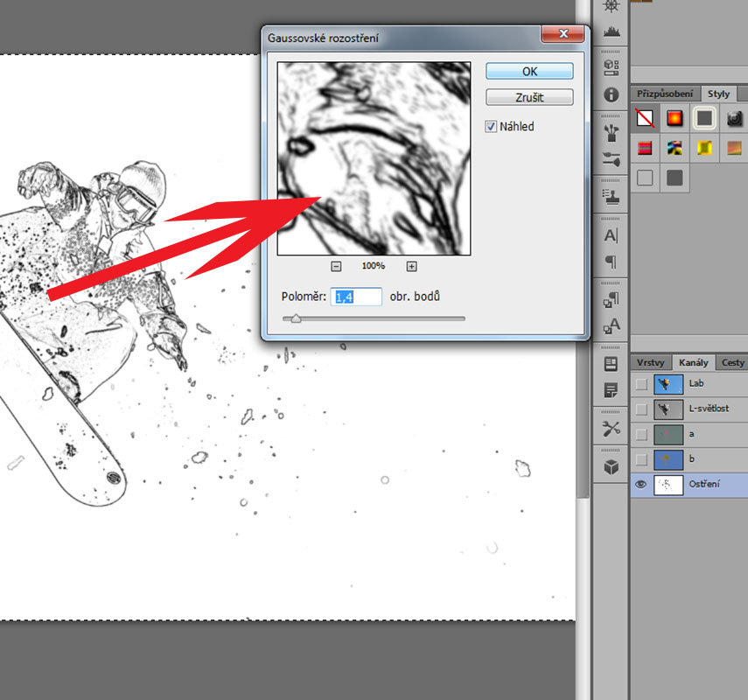The image size is (748, 700).
Task: Open the 3D panel cube icon
Action: 612,466
